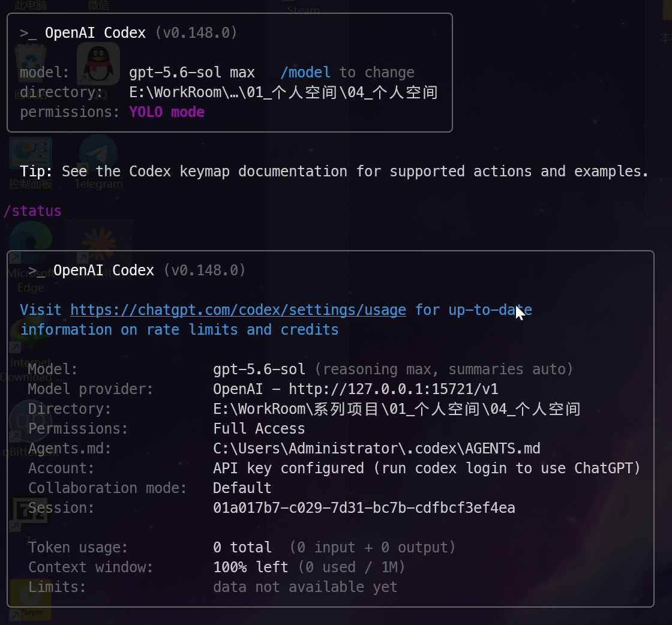Screen dimensions: 672x625
Task: Click the session ID 01a017b7 value
Action: click(x=364, y=507)
